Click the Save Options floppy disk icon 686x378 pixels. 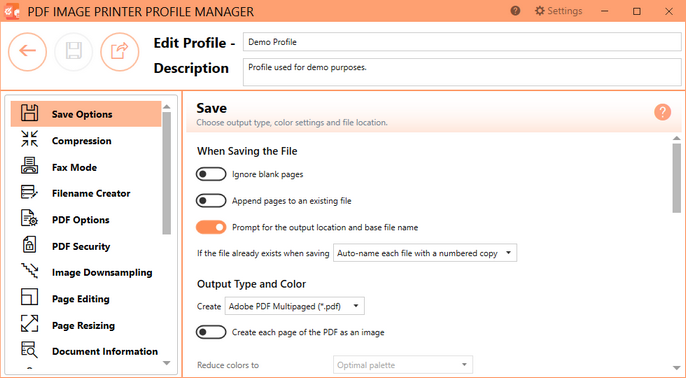coord(30,113)
